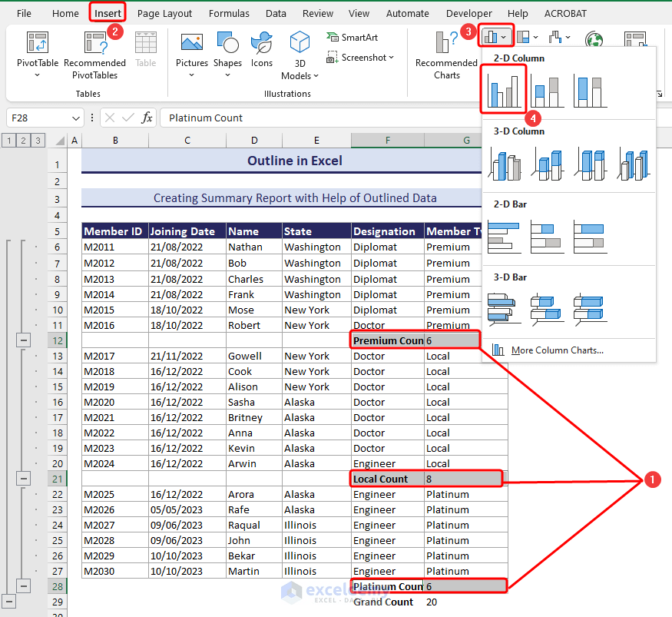Select the Clustered Column chart type
This screenshot has height=617, width=672.
click(x=503, y=89)
